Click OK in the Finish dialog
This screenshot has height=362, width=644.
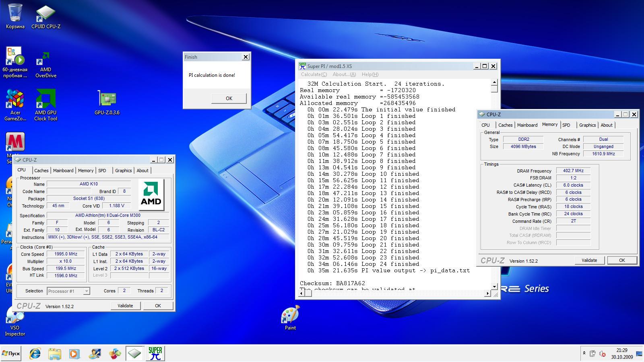[x=229, y=98]
